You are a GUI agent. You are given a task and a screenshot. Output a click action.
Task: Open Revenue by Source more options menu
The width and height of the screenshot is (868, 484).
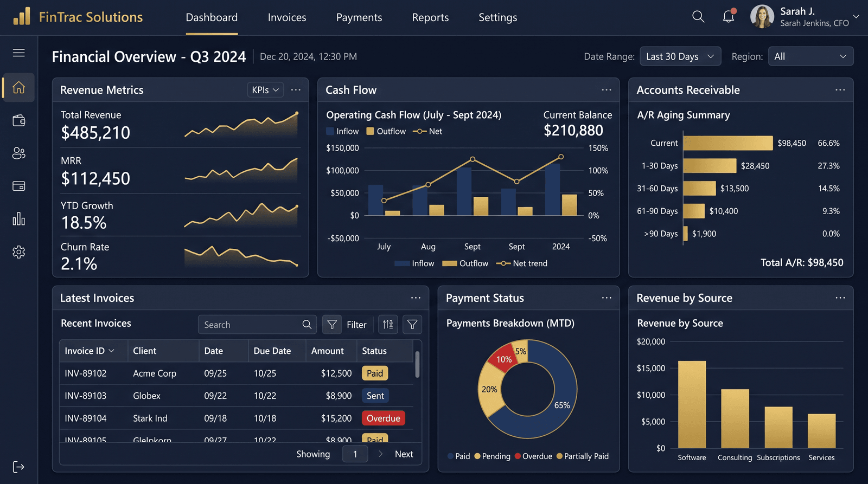[840, 298]
